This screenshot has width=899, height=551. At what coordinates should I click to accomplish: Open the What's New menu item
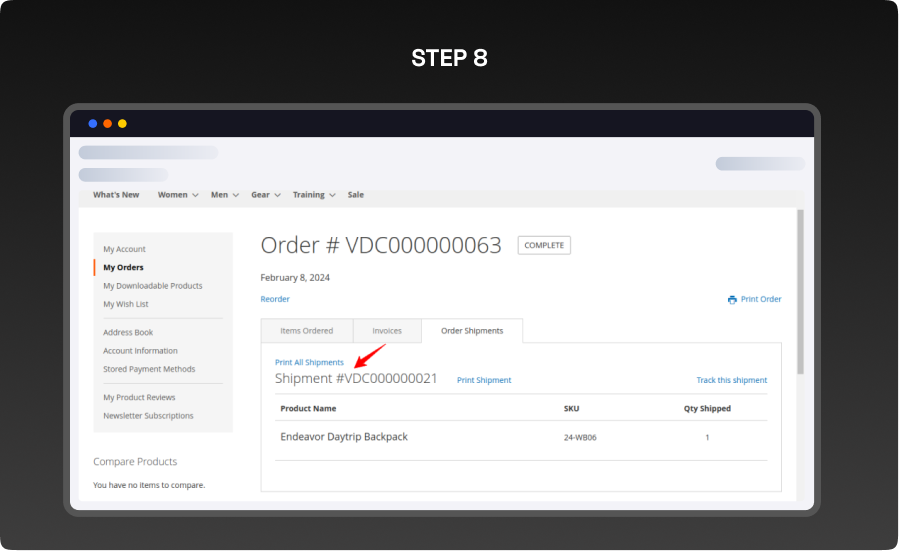[116, 195]
